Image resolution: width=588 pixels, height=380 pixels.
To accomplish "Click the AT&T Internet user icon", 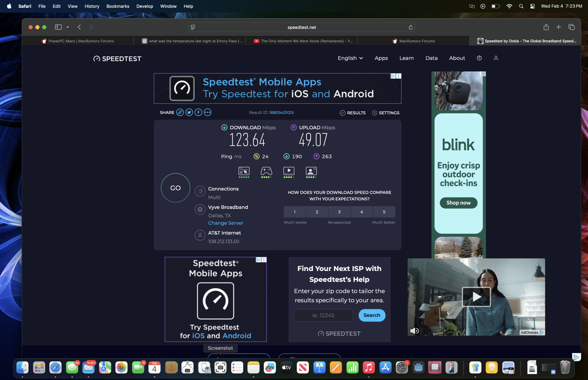I will pos(200,235).
